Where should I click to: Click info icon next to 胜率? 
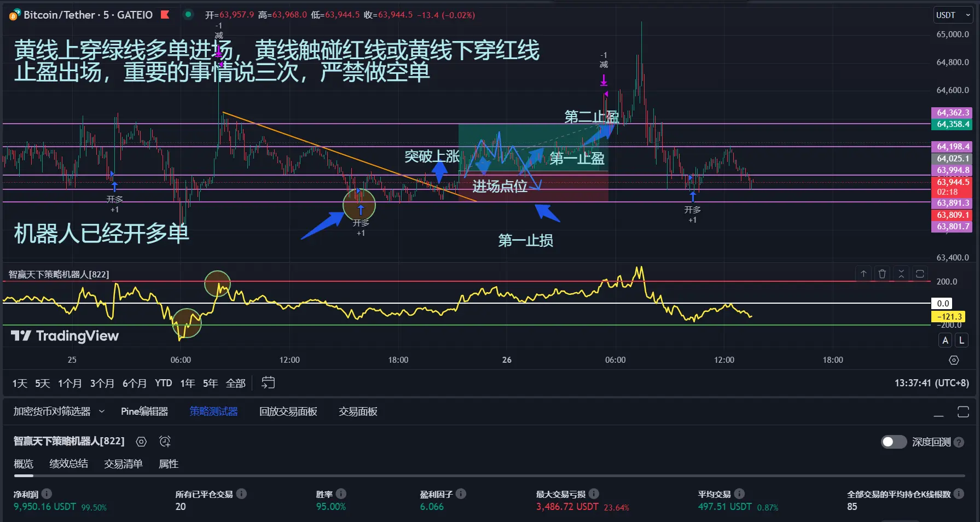341,494
